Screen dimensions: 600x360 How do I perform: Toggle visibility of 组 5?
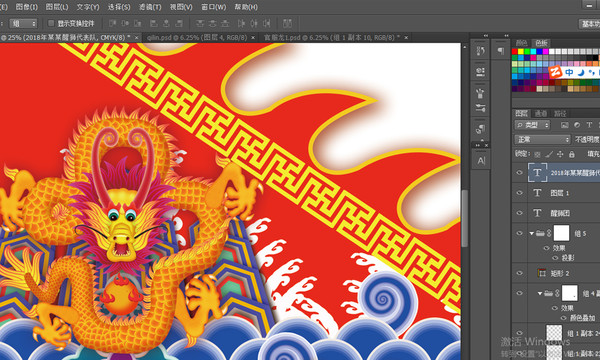519,233
